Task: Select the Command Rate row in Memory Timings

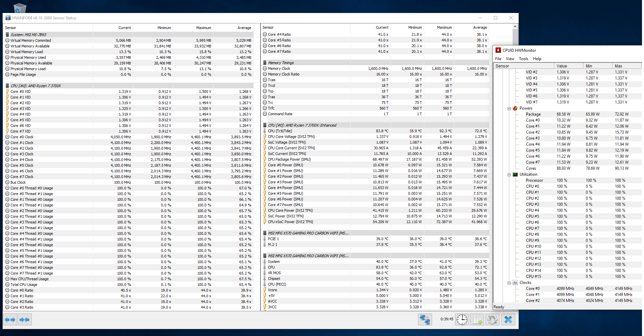Action: (x=375, y=114)
